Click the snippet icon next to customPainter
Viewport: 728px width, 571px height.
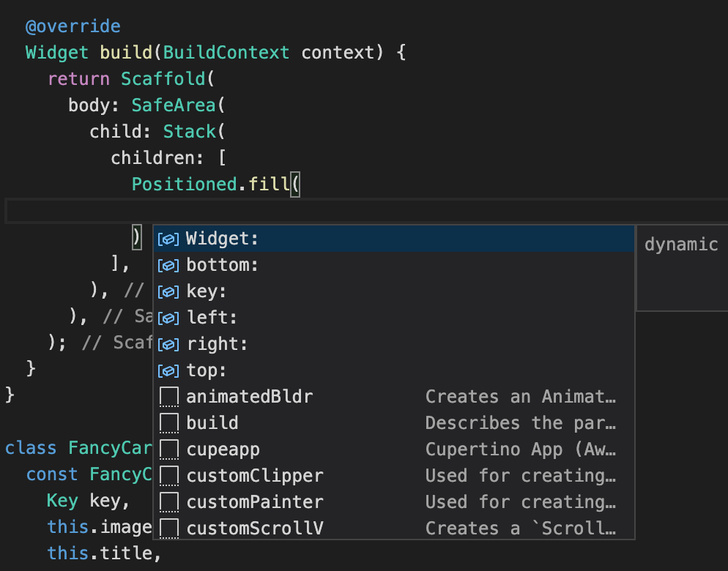pos(168,501)
